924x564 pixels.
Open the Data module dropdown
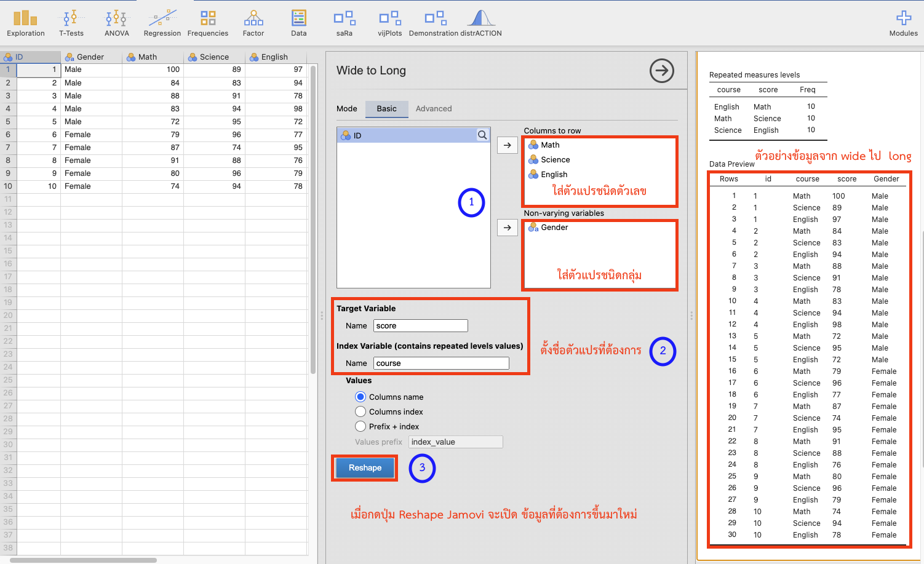298,23
